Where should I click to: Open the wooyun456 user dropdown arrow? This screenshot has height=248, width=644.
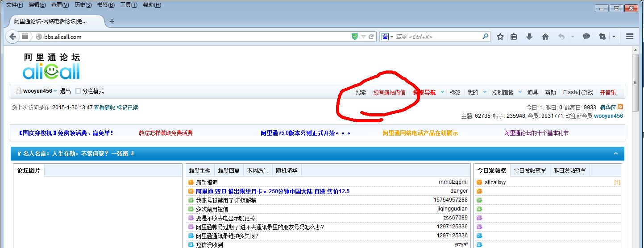(x=55, y=91)
